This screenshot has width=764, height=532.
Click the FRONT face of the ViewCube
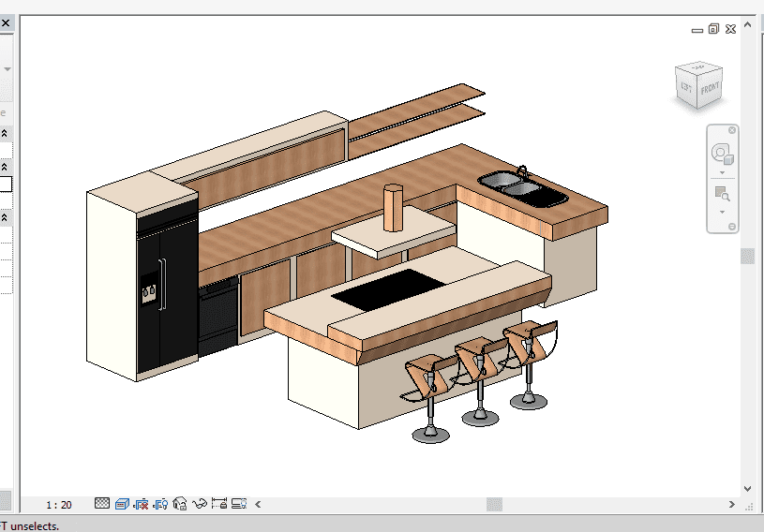pos(710,89)
